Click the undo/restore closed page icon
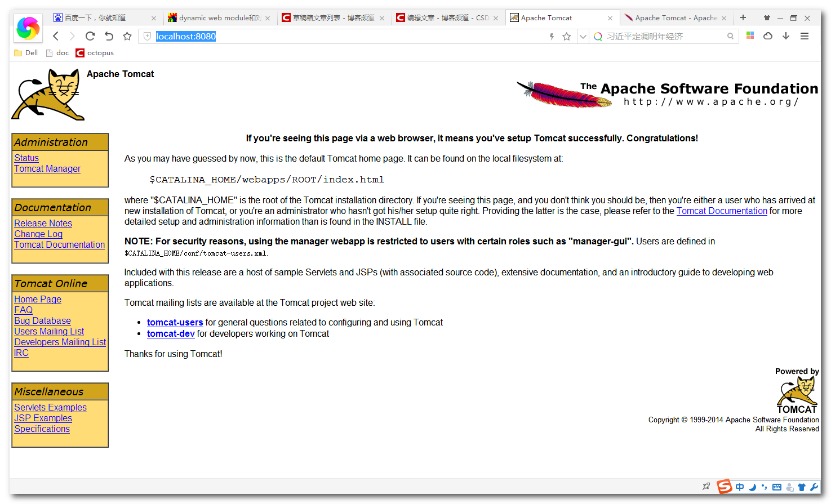The image size is (831, 504). pyautogui.click(x=109, y=36)
